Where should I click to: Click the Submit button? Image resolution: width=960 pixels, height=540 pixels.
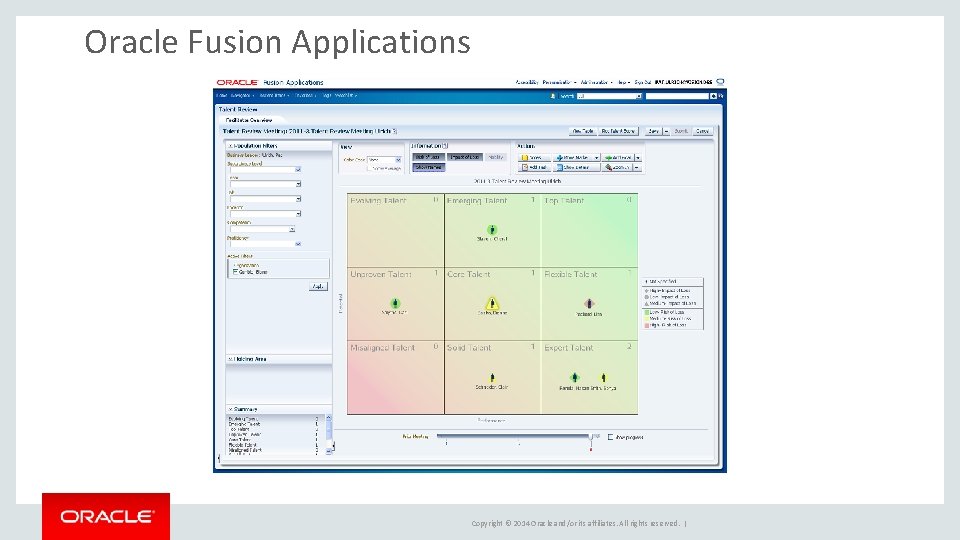681,131
